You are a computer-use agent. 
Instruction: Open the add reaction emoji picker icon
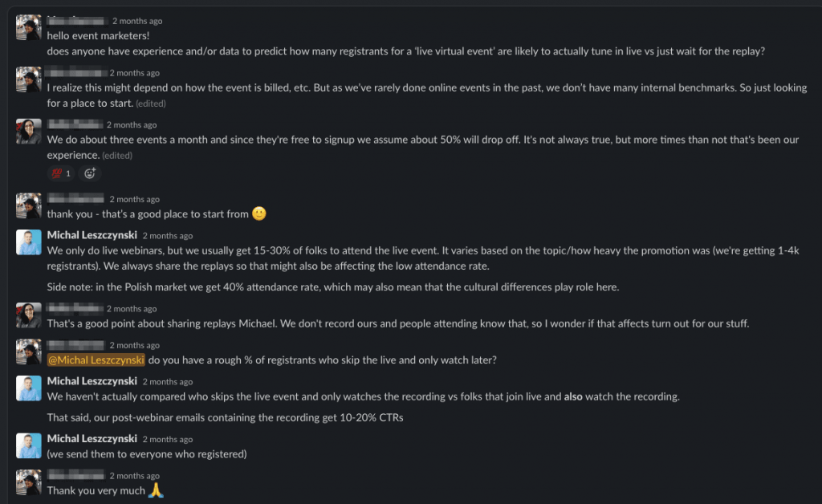91,173
